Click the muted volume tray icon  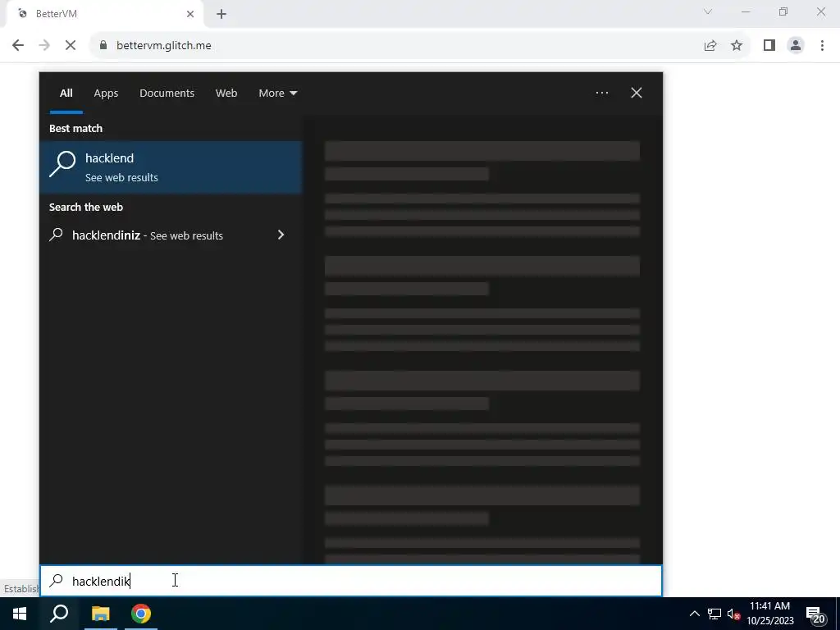coord(733,614)
